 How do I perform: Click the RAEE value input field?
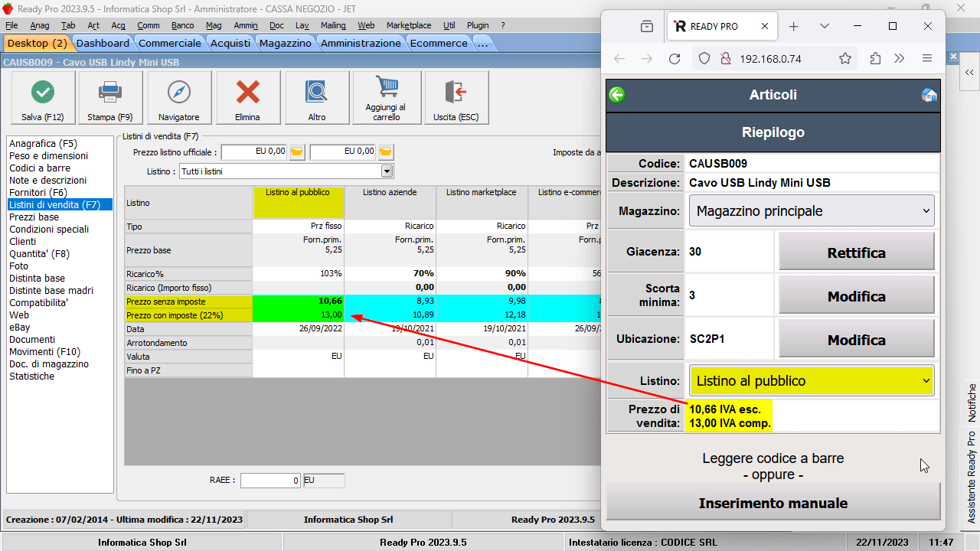tap(270, 481)
